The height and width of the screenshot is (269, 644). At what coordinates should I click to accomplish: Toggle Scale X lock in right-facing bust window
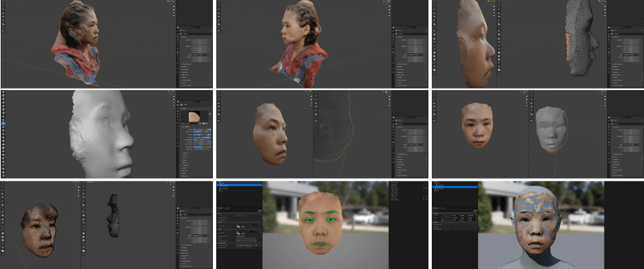click(x=208, y=57)
